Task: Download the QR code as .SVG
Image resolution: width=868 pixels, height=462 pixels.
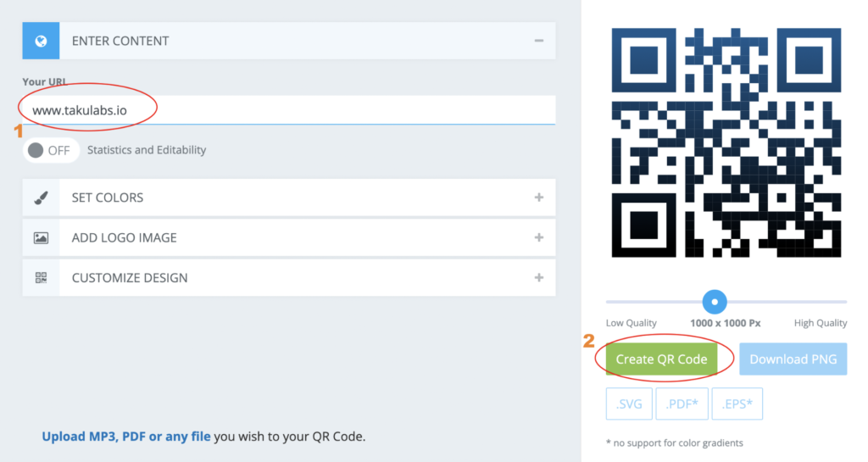Action: (x=629, y=404)
